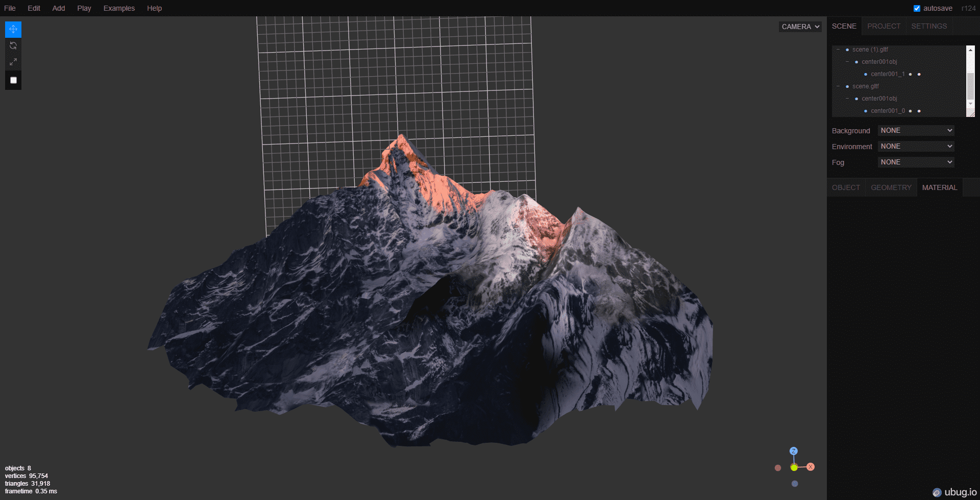Click the negative Z axis gizmo dot
The height and width of the screenshot is (500, 980).
click(795, 484)
